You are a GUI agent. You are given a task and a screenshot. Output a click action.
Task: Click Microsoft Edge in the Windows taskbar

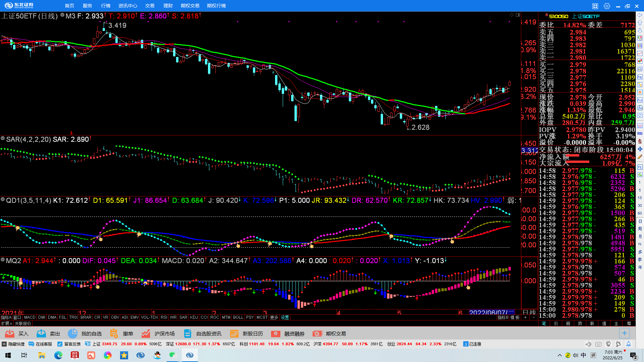pos(58,355)
